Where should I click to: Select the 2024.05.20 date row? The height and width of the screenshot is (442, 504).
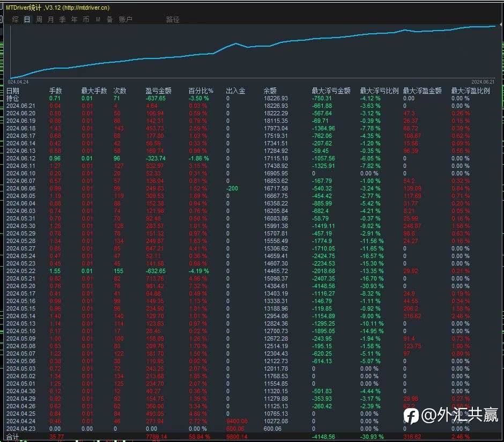pos(20,286)
